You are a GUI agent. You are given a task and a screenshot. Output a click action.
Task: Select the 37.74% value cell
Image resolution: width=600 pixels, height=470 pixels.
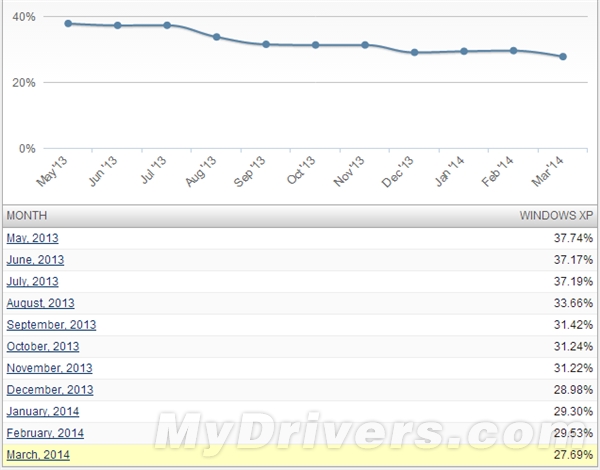[573, 238]
